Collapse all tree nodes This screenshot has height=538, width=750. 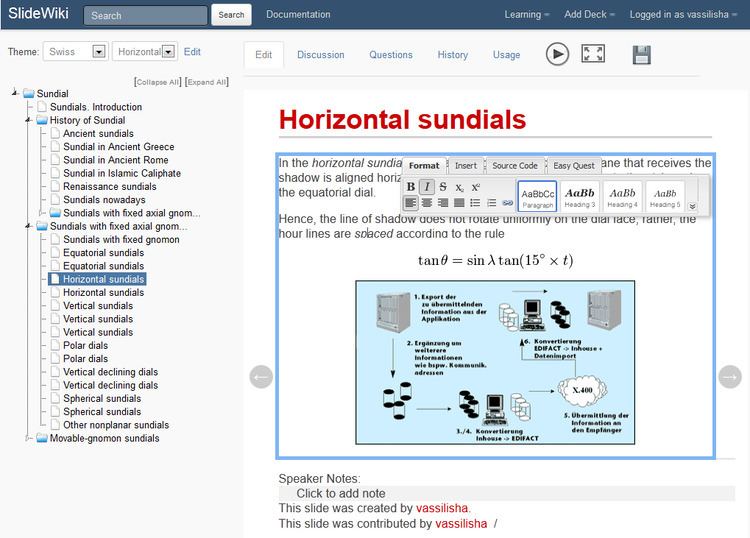pyautogui.click(x=158, y=82)
